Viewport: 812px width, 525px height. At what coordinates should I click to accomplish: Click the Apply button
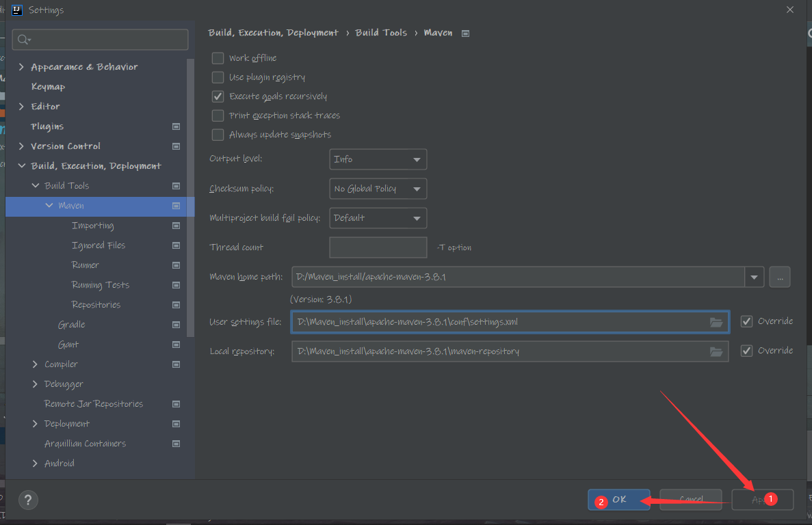[762, 500]
